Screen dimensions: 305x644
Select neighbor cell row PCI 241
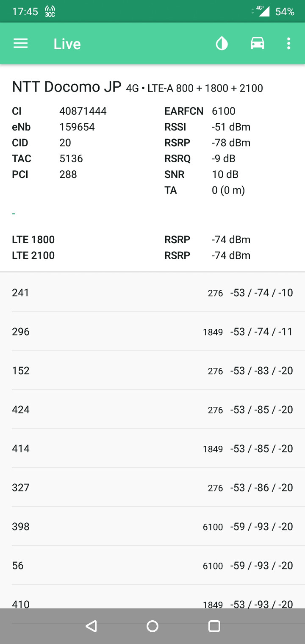coord(152,293)
